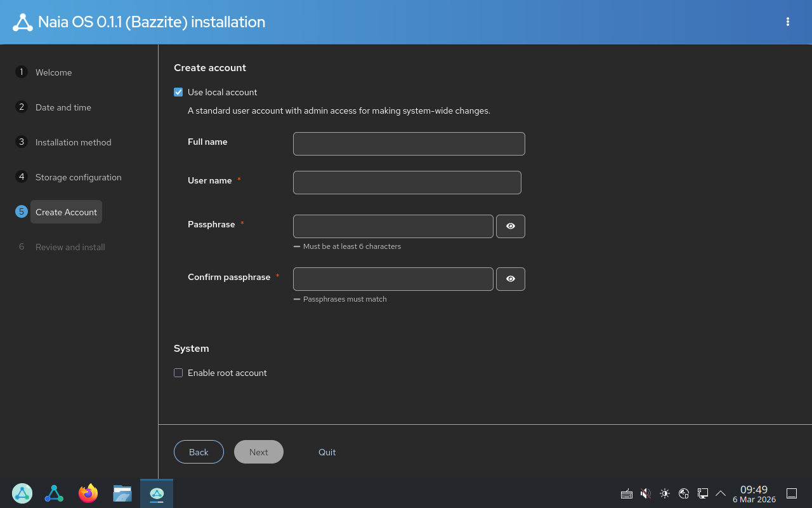Uncheck the Use local account checkbox
Image resolution: width=812 pixels, height=508 pixels.
[x=178, y=92]
